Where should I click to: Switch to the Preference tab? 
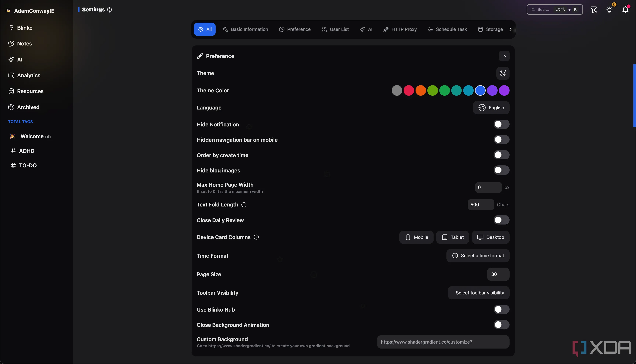(295, 29)
